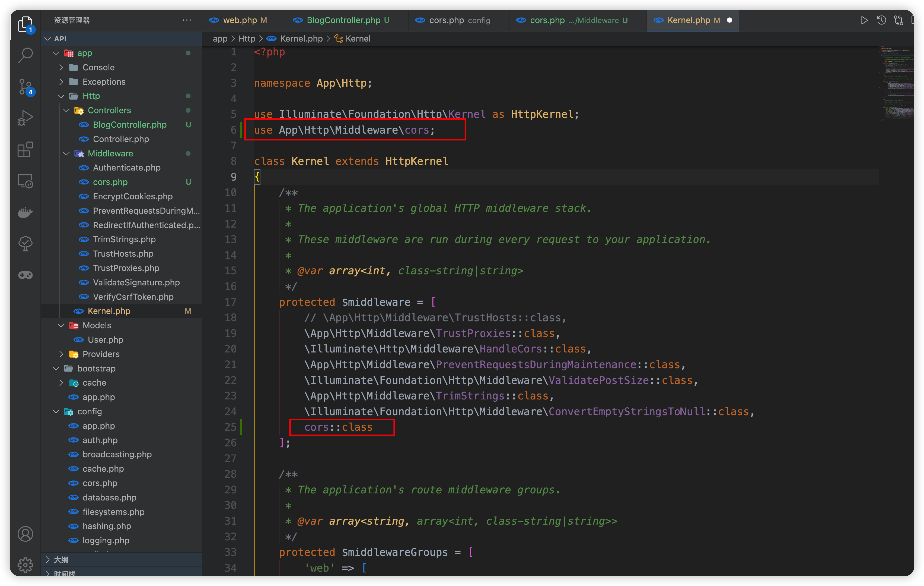
Task: Click the Accounts icon
Action: 25,534
